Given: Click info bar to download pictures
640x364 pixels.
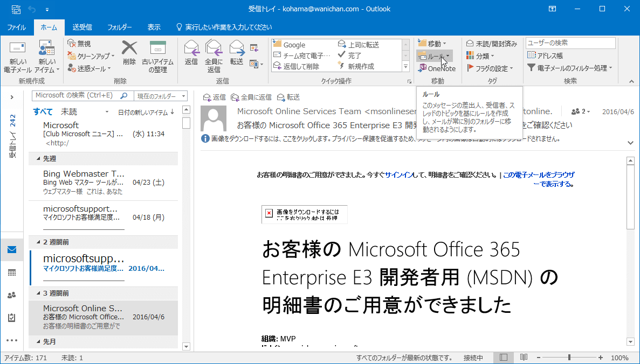Looking at the screenshot, I should pyautogui.click(x=381, y=139).
